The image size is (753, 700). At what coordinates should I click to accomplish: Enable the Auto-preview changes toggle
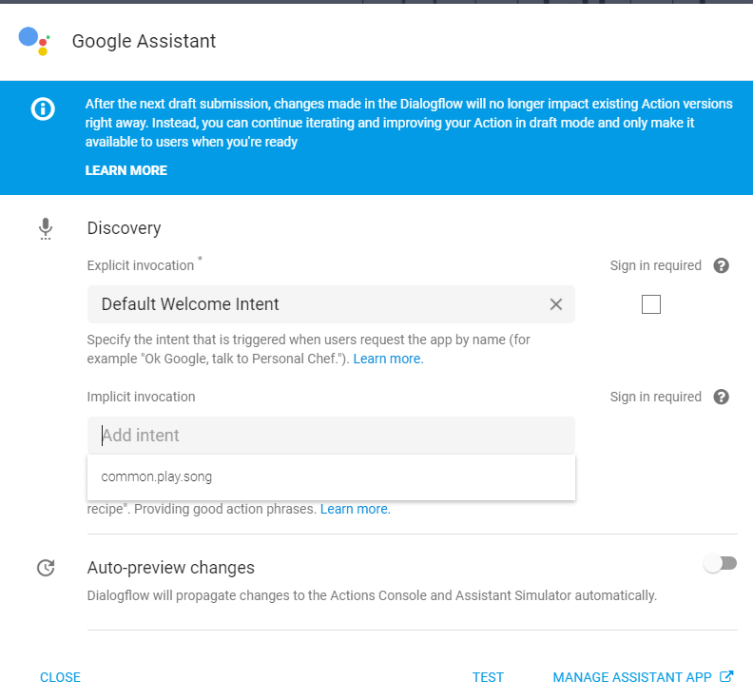720,564
